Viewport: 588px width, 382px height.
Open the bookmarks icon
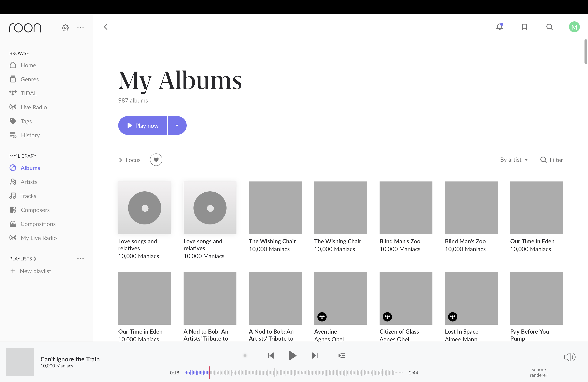click(524, 27)
